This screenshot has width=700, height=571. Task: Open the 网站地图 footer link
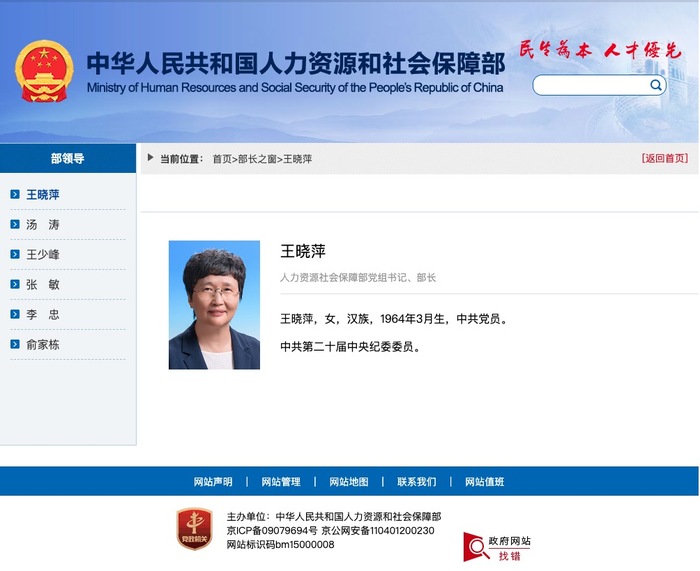(349, 482)
